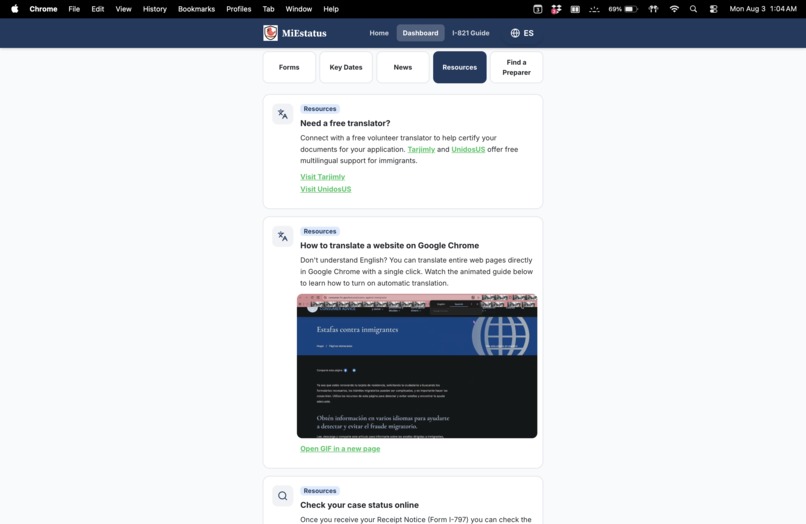Screen dimensions: 806x524
Task: Click the Visit UnidosUS link
Action: pyautogui.click(x=325, y=189)
